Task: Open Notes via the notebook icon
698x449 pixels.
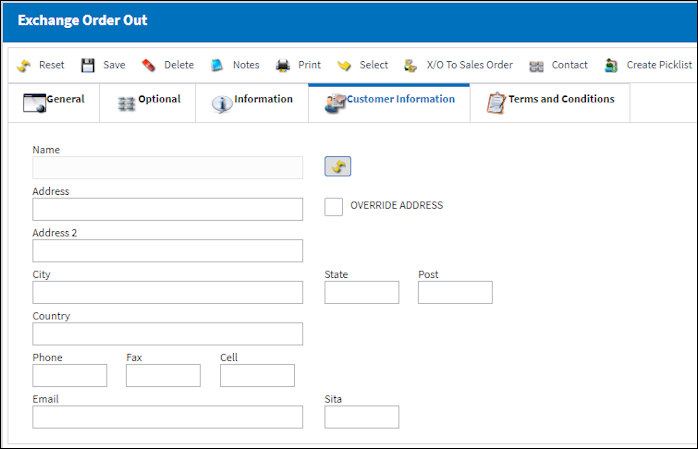Action: [x=217, y=65]
